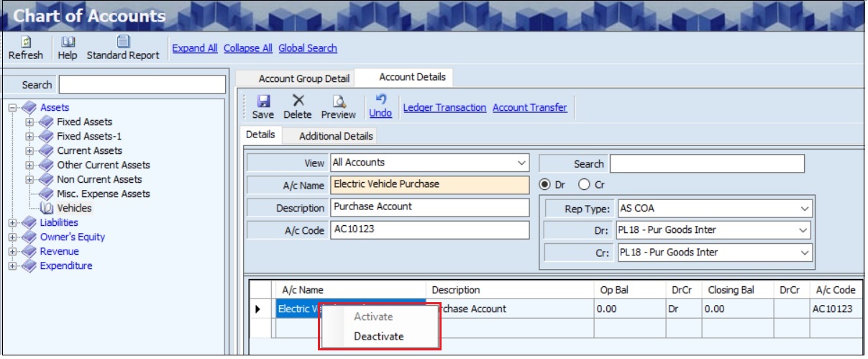Click the A/c Code input field
This screenshot has height=359, width=868.
point(429,230)
